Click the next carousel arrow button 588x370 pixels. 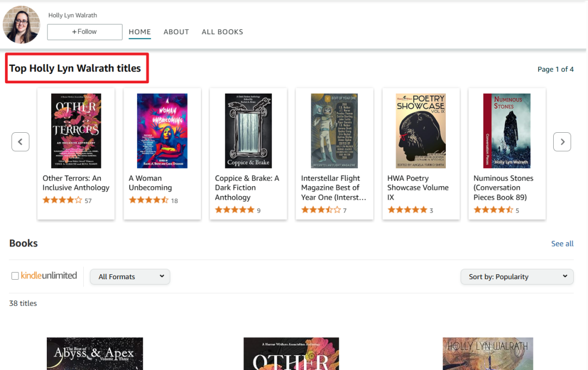pos(562,141)
